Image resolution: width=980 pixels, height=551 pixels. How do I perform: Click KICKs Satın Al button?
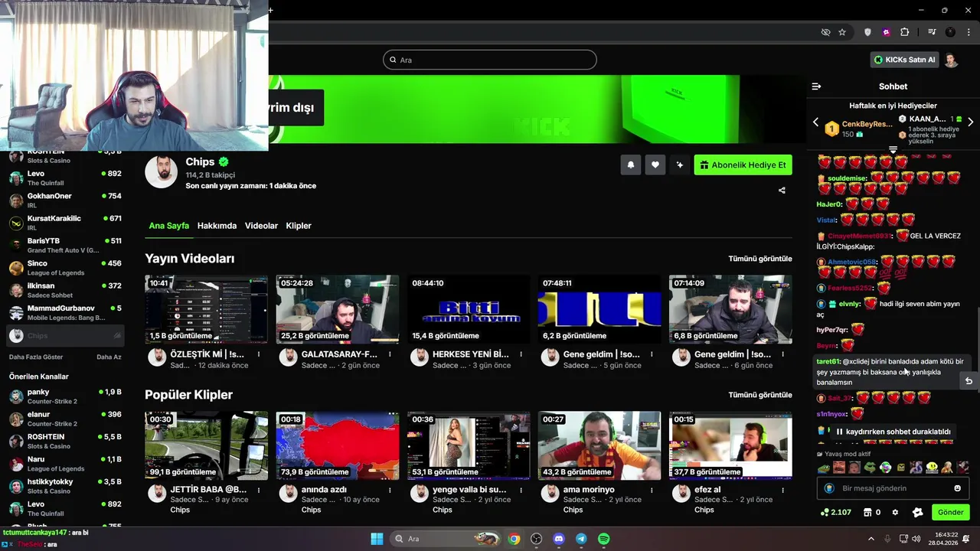pyautogui.click(x=904, y=60)
